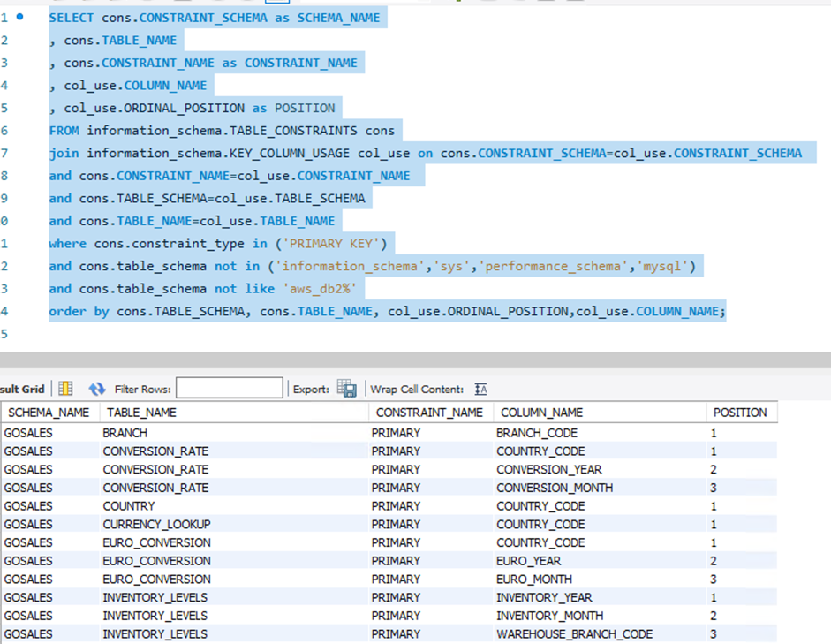Click the POSITION column header
This screenshot has height=644, width=831.
click(x=740, y=413)
